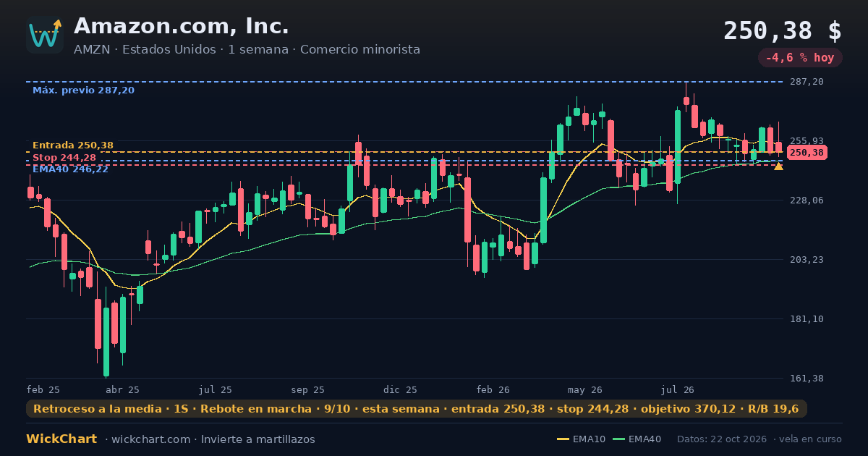
Task: Click the red 250,38 current price tag
Action: (807, 153)
